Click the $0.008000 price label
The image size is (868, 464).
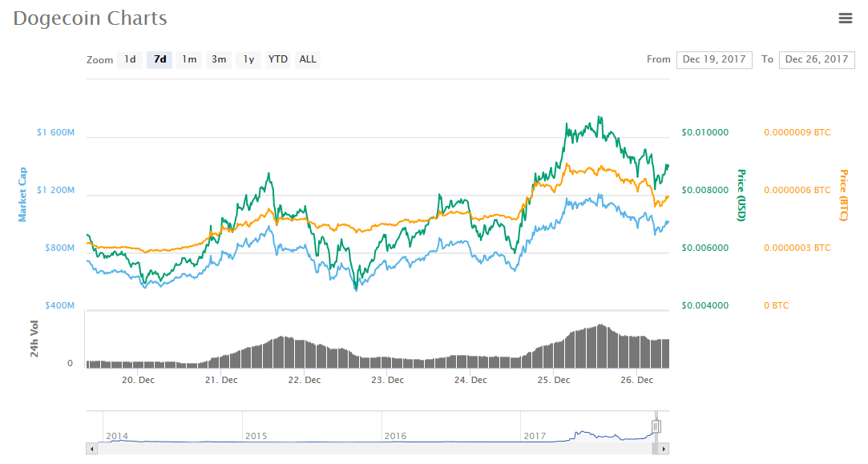tap(705, 190)
